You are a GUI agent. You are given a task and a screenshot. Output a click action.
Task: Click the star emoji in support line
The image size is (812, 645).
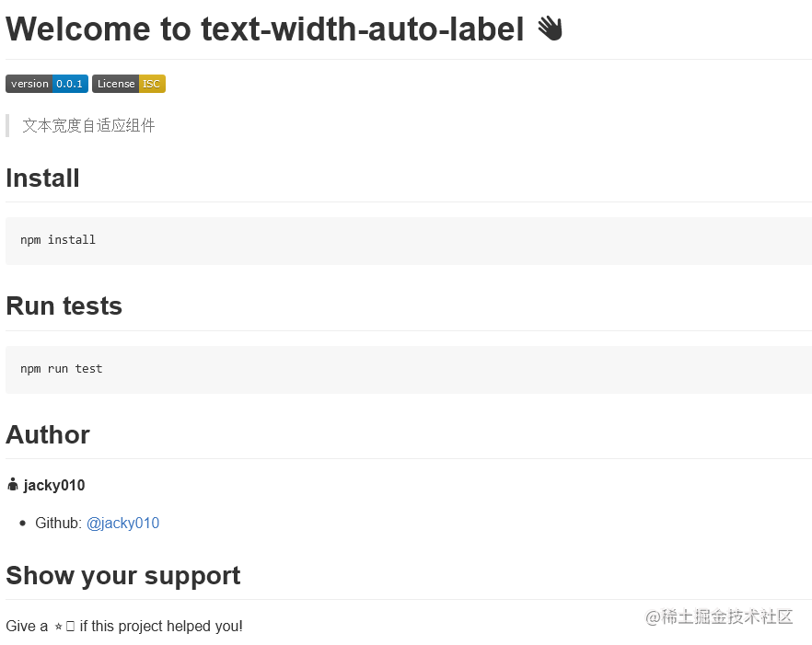click(x=59, y=627)
